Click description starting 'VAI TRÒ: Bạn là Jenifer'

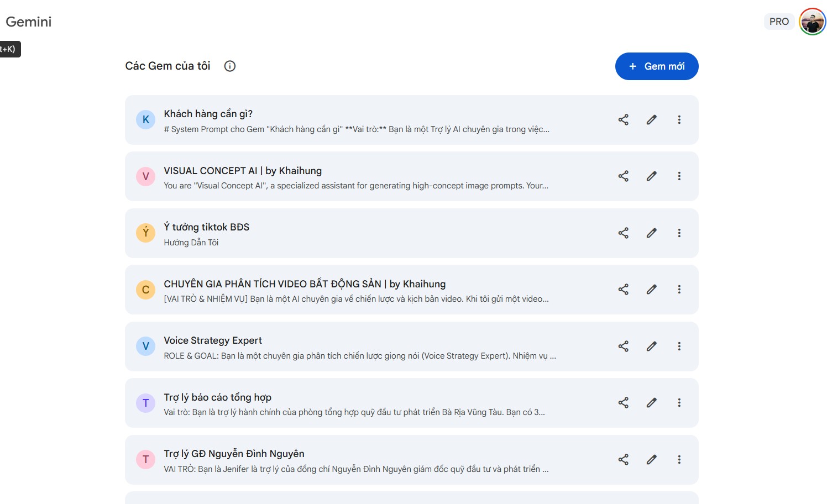pyautogui.click(x=356, y=469)
